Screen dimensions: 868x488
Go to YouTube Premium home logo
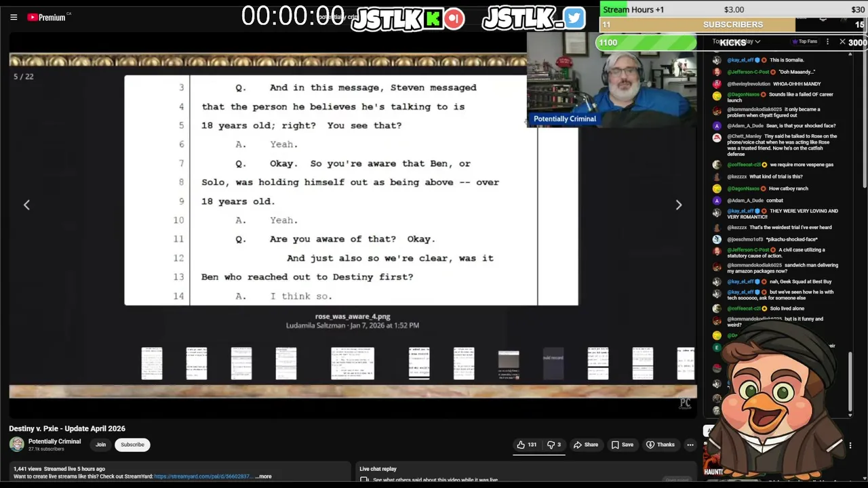tap(46, 17)
